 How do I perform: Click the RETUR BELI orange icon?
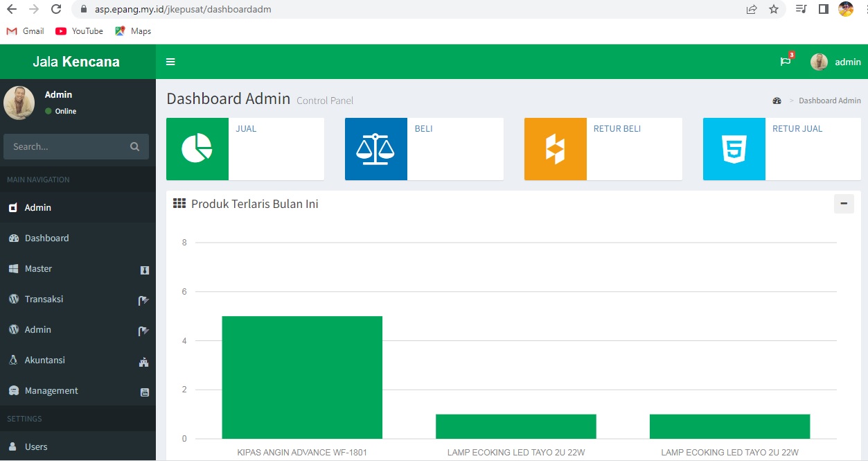(x=555, y=149)
